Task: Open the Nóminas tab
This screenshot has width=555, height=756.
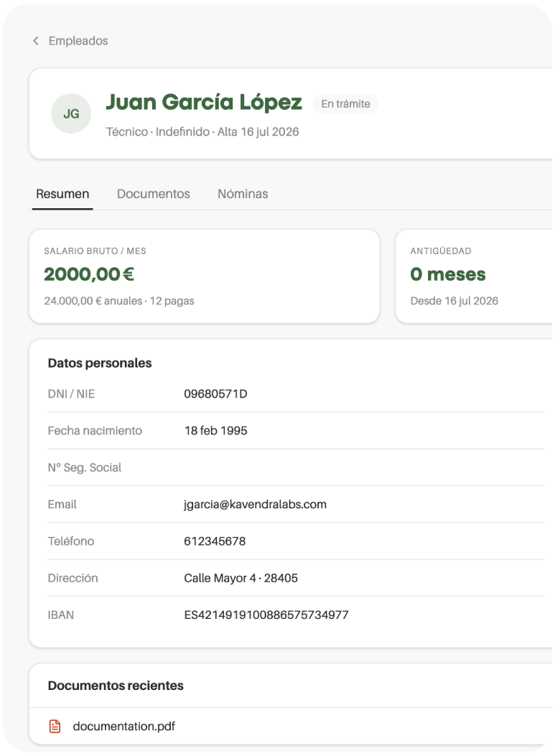Action: point(243,194)
